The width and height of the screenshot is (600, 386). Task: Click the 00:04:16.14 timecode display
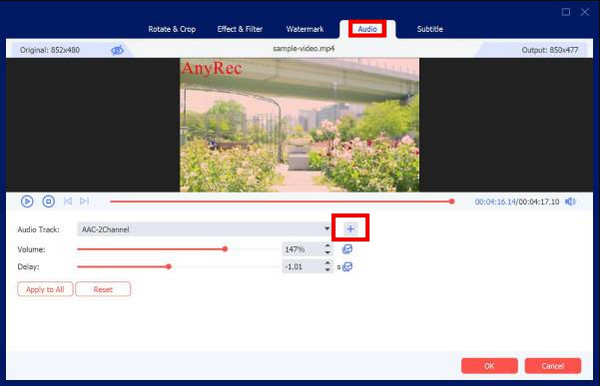[x=495, y=202]
